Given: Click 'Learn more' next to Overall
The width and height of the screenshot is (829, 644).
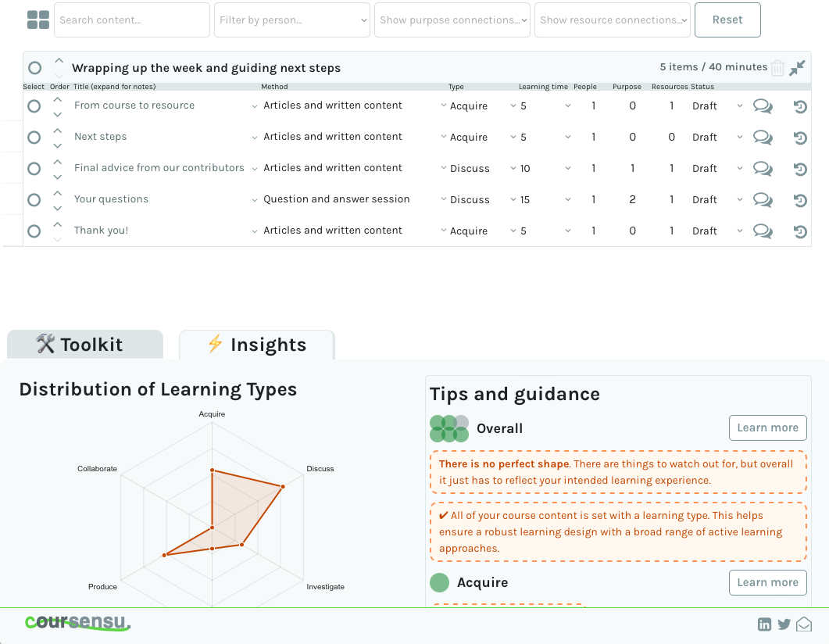Looking at the screenshot, I should (x=767, y=428).
